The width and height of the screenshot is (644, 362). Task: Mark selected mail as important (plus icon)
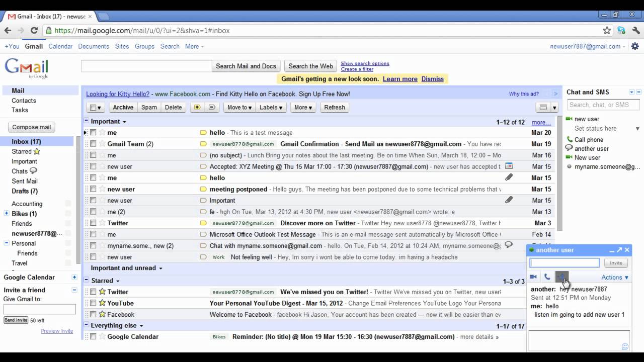tap(197, 107)
